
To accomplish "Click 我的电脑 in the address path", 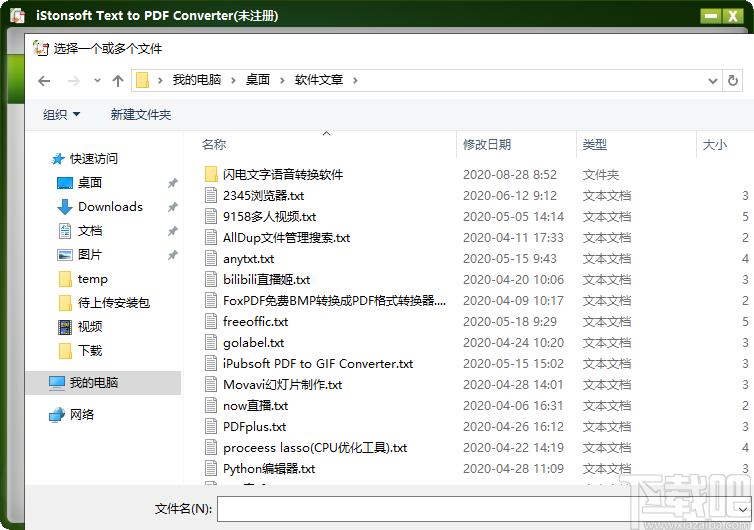I will [x=197, y=80].
